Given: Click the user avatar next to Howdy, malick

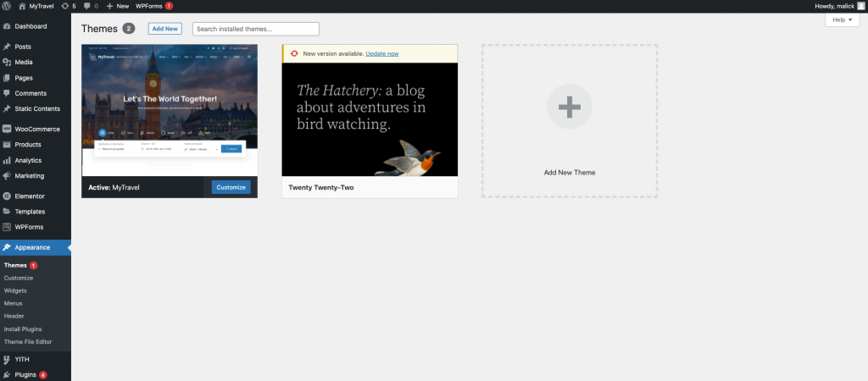Looking at the screenshot, I should click(x=861, y=6).
